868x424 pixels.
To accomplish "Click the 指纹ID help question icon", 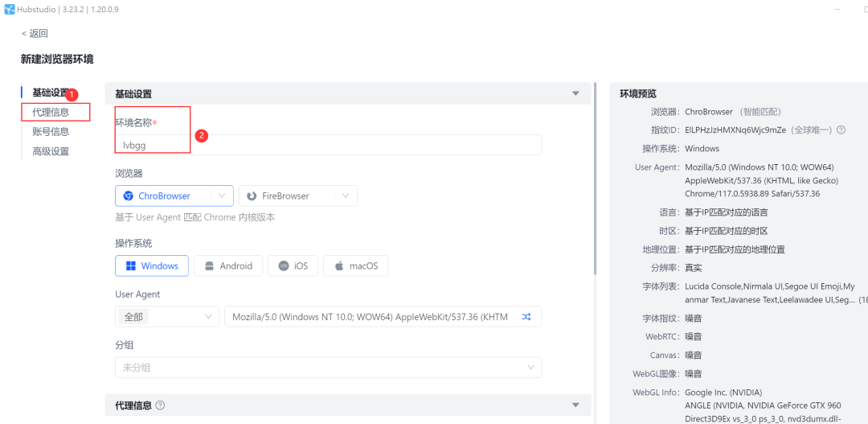I will tap(841, 130).
